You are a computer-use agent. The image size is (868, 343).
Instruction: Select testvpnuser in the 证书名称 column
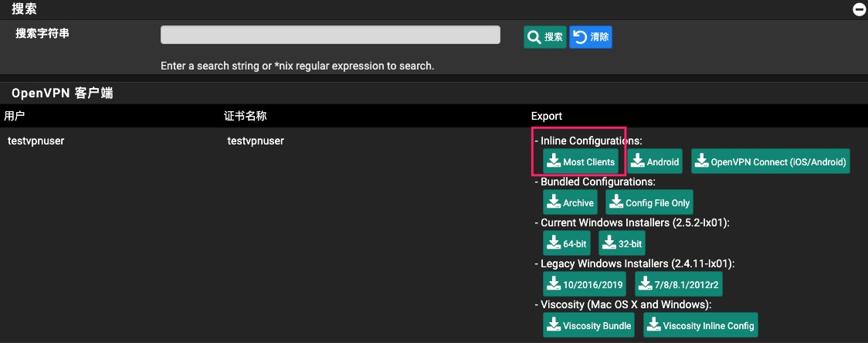pos(256,141)
